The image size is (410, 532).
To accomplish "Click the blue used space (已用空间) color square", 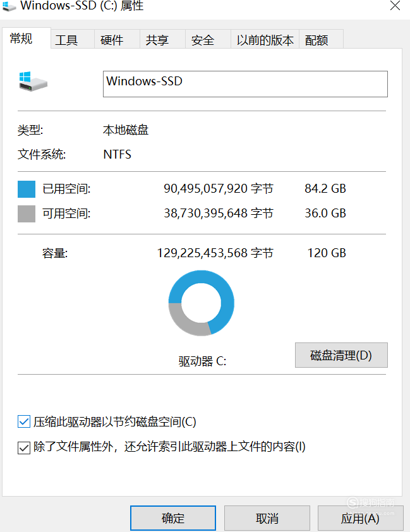I will pos(27,189).
